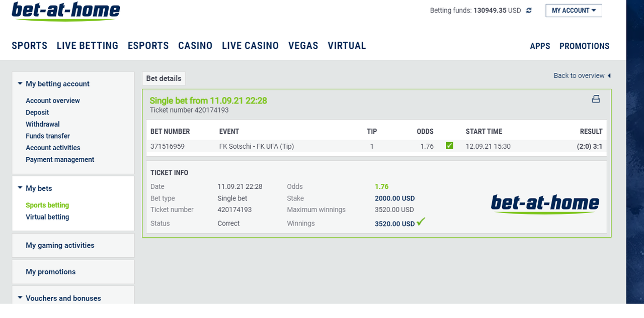
Task: Select the Bet details tab
Action: [x=164, y=78]
